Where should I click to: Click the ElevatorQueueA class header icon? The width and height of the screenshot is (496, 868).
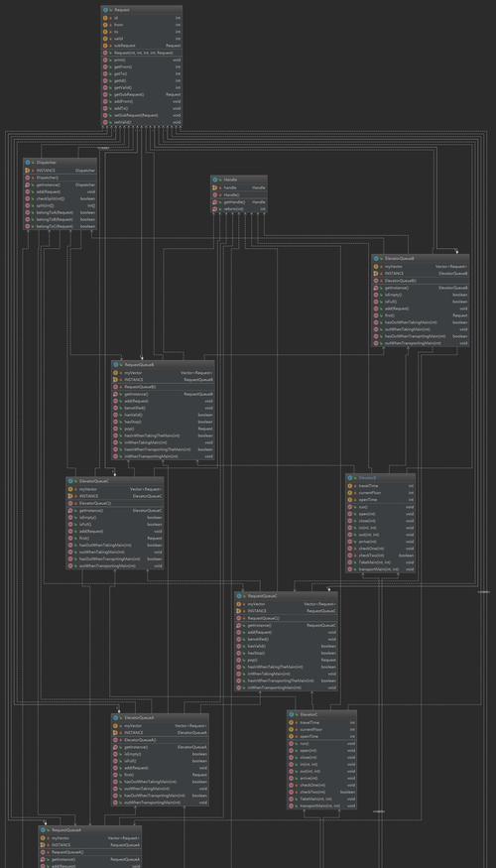(115, 717)
